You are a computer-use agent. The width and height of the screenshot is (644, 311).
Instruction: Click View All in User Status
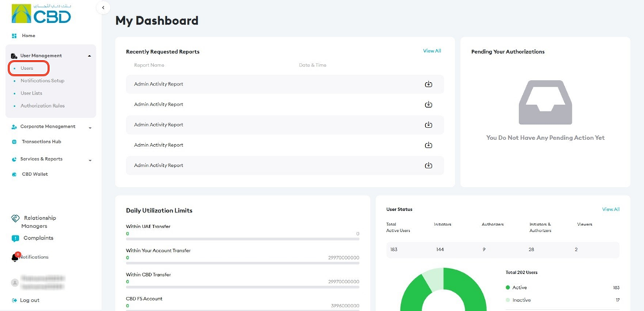tap(610, 209)
